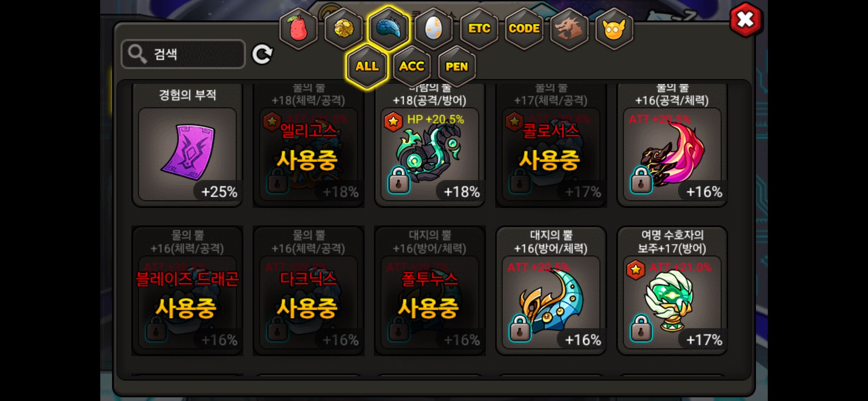Open the red fruit food category
This screenshot has height=401, width=868.
pyautogui.click(x=299, y=29)
